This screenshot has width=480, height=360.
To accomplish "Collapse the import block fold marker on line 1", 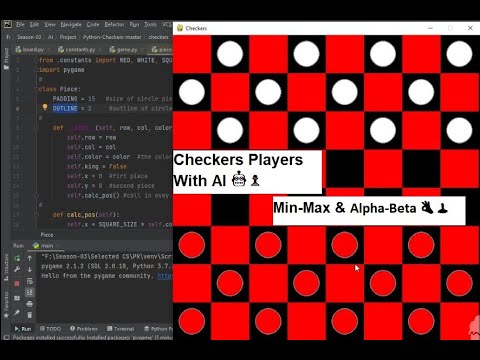I will tap(36, 60).
